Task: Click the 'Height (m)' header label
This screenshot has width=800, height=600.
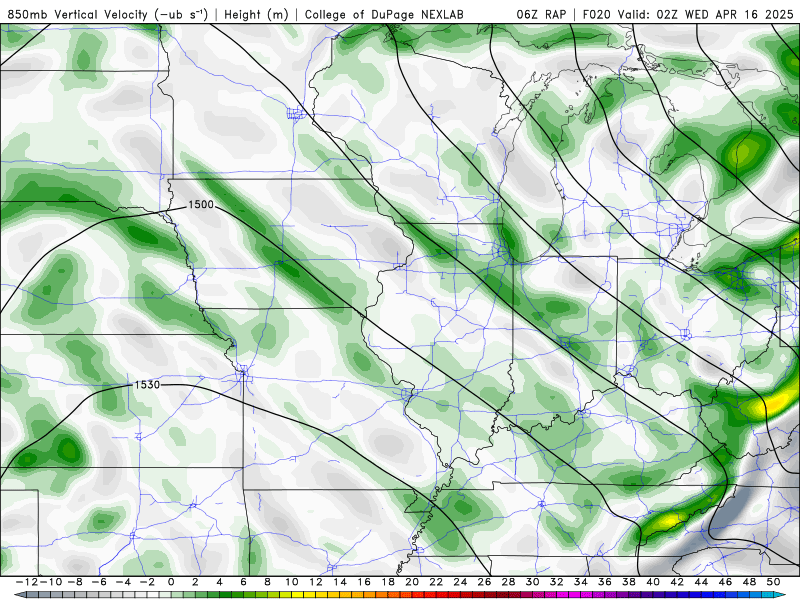Action: (x=256, y=14)
